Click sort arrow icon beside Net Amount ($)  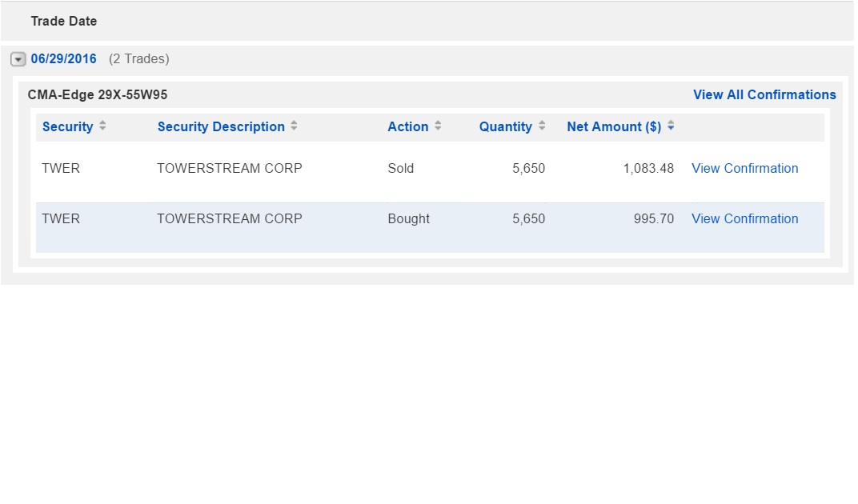[671, 126]
